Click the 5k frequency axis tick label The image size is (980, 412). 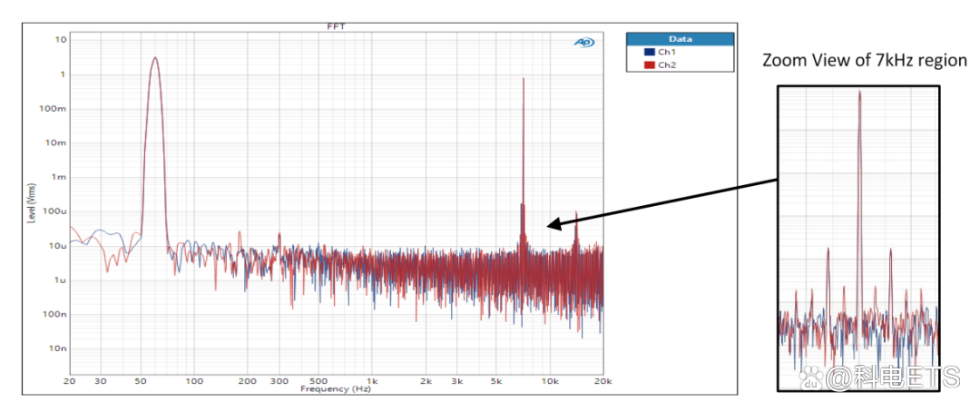[x=497, y=381]
